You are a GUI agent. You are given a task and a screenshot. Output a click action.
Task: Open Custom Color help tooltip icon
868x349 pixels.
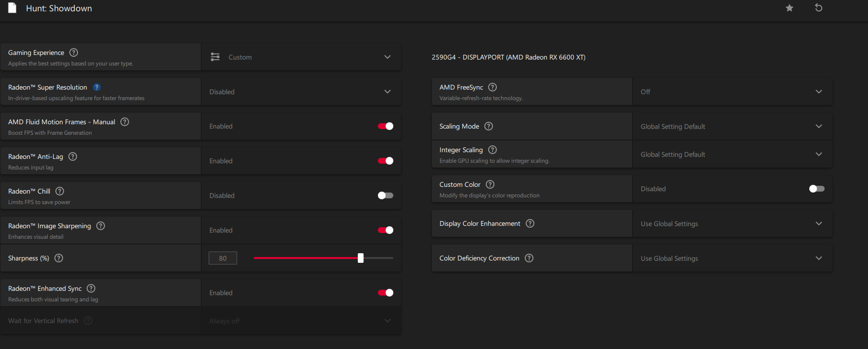[490, 184]
